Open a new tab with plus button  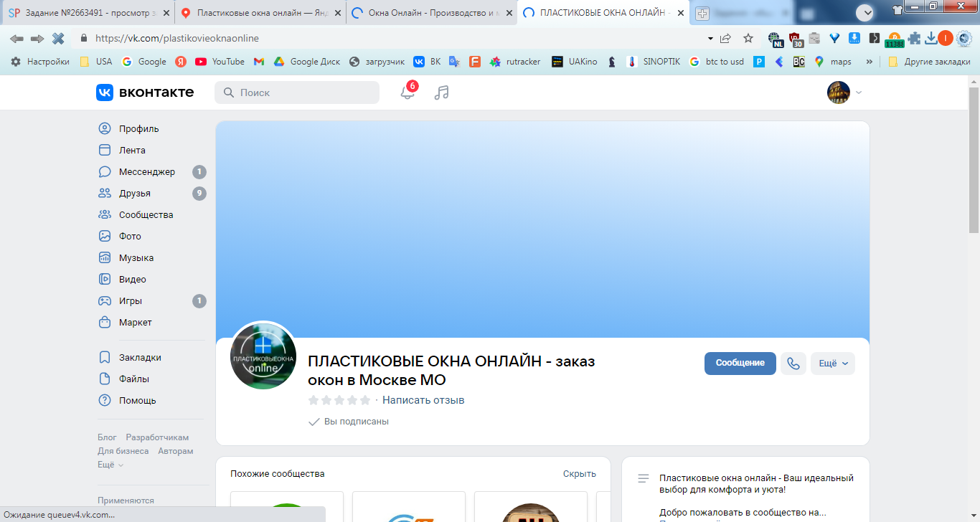[x=702, y=13]
